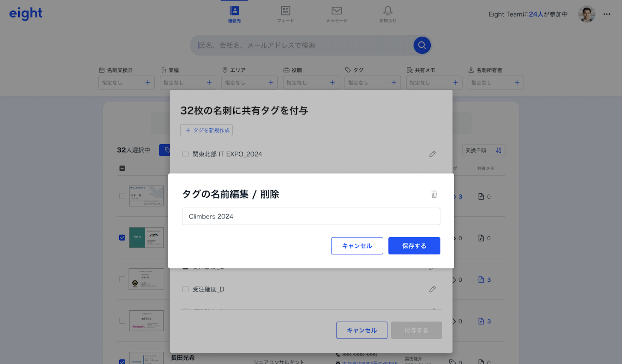Open the user profile avatar
This screenshot has width=622, height=364.
coord(586,14)
